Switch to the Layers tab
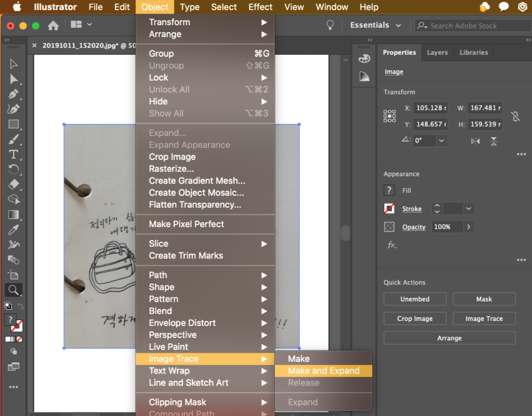532x416 pixels. pyautogui.click(x=437, y=52)
